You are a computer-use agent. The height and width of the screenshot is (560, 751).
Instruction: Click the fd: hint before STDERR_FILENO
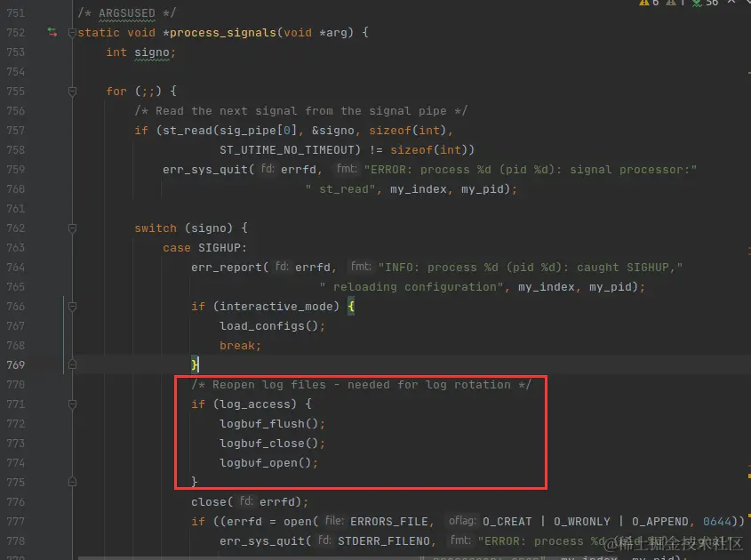[x=324, y=540]
